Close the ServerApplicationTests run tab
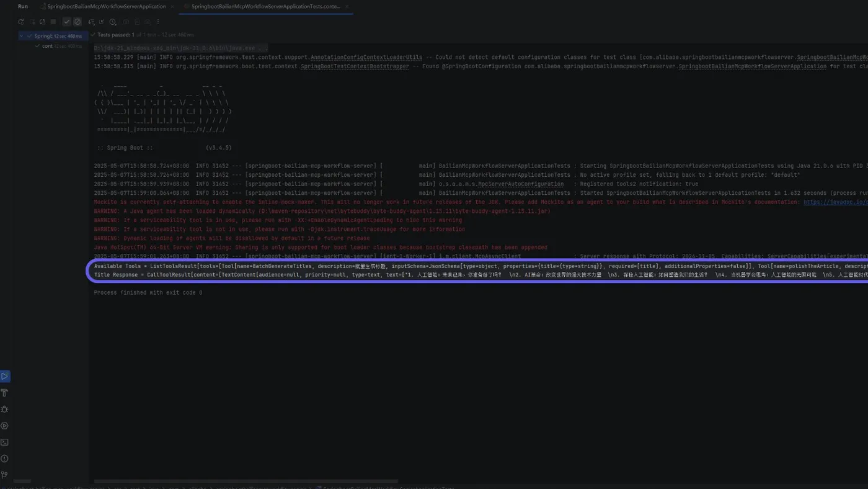This screenshot has height=489, width=868. click(347, 6)
